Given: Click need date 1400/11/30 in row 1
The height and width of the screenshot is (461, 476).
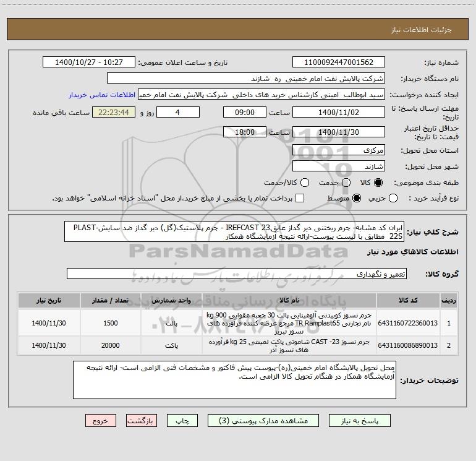Looking at the screenshot, I should pyautogui.click(x=49, y=323).
